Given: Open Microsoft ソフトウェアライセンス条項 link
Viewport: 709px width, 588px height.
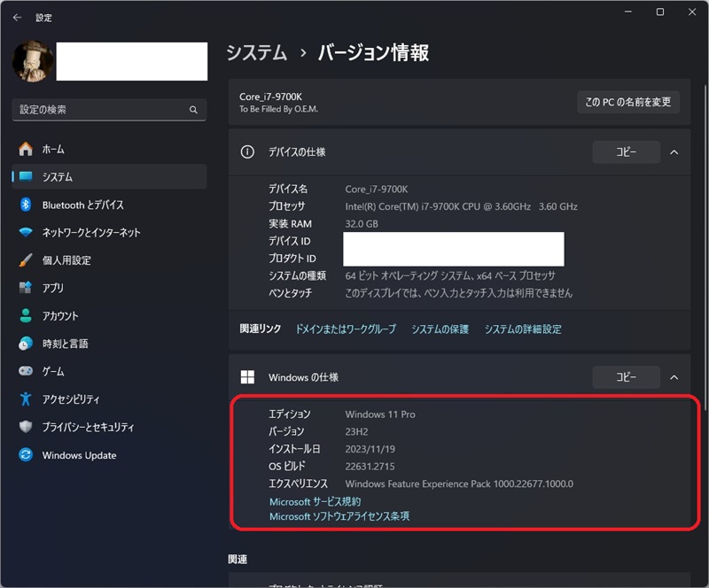Looking at the screenshot, I should [339, 516].
